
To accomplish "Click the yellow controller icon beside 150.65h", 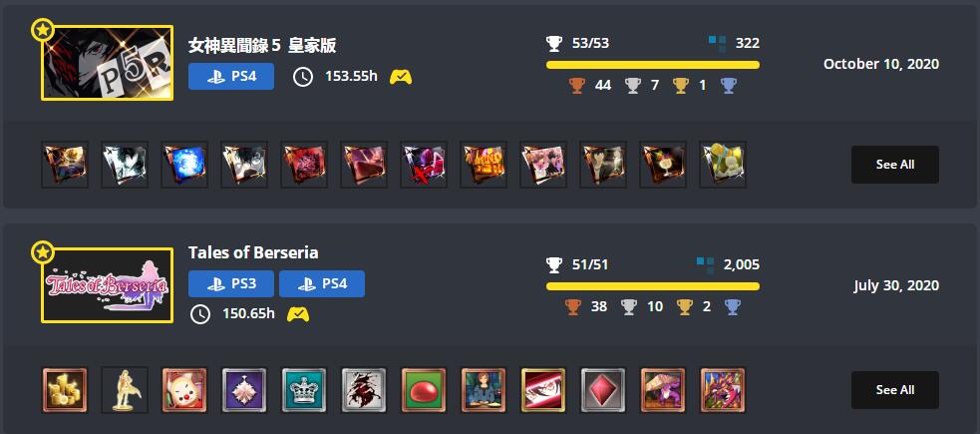I will [x=298, y=314].
